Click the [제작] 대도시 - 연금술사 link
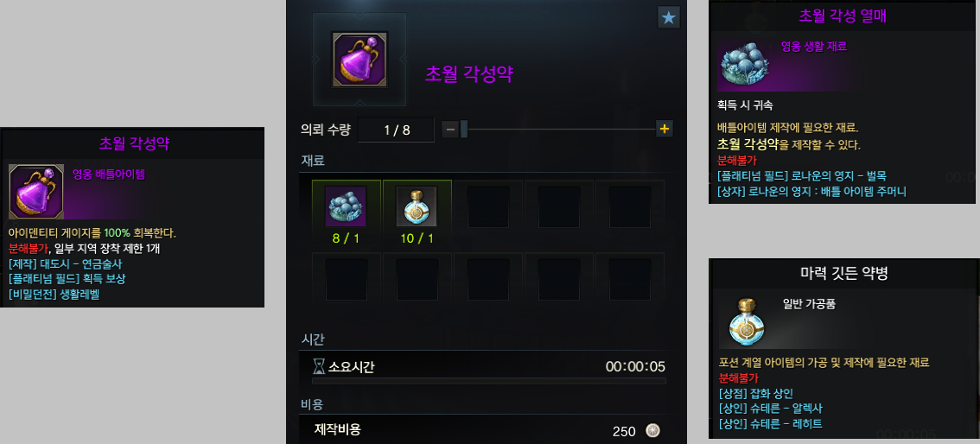This screenshot has height=444, width=980. [66, 263]
